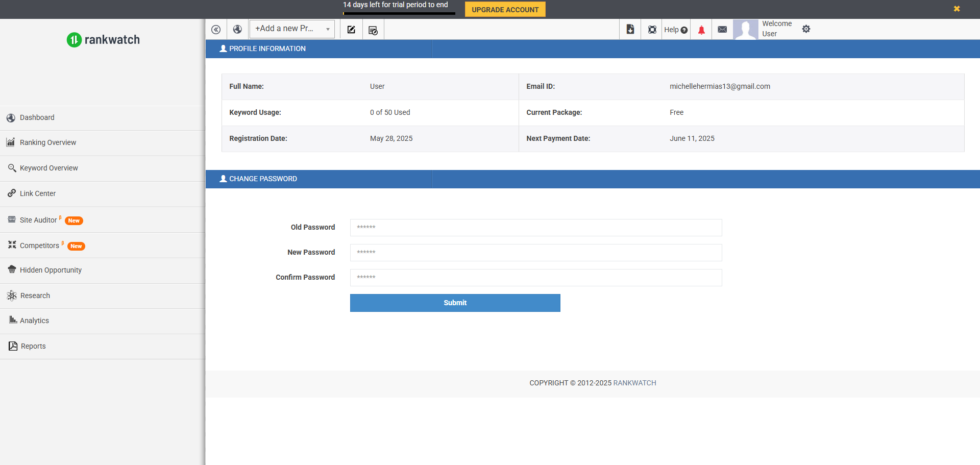Screen dimensions: 980x465
Task: Collapse the sidebar with double-chevron icon
Action: coord(216,30)
